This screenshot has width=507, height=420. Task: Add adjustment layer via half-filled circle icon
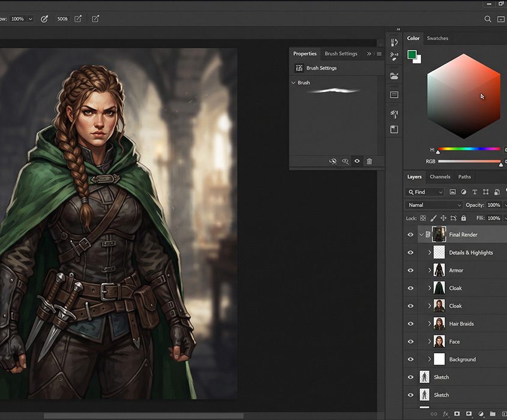click(x=481, y=414)
